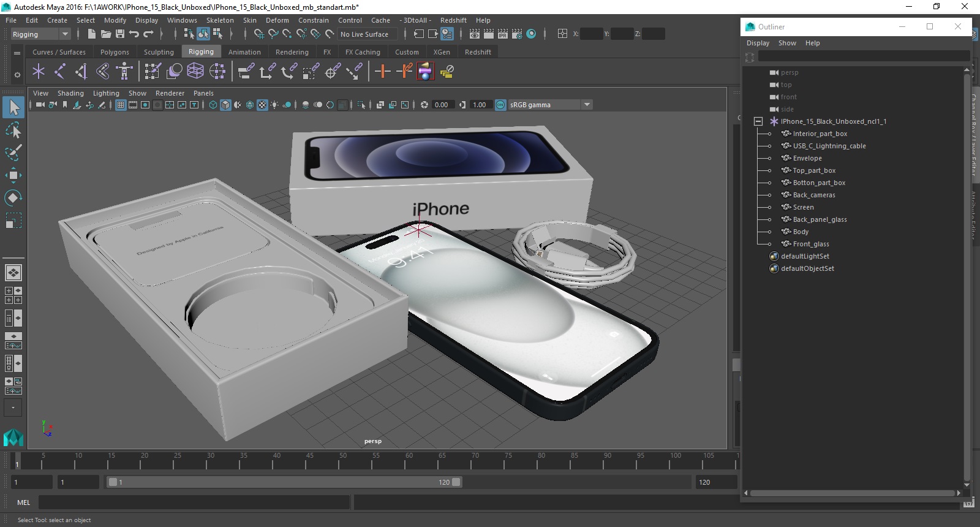
Task: Toggle snap to curves
Action: click(x=273, y=34)
